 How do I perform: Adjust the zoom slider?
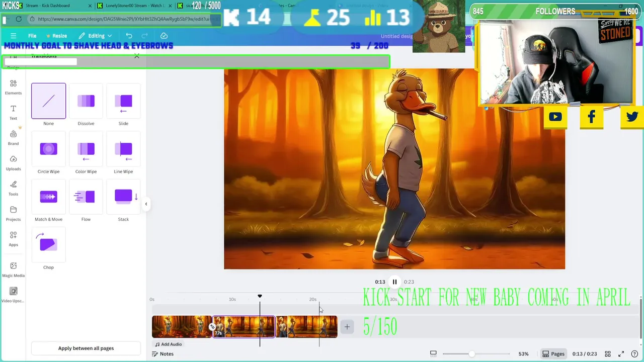(x=471, y=354)
